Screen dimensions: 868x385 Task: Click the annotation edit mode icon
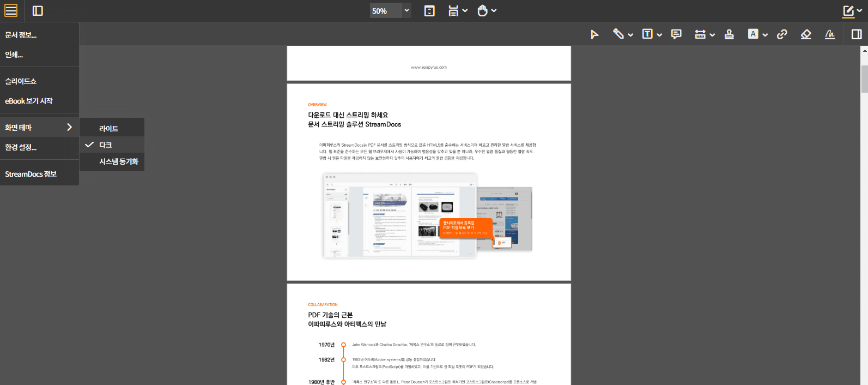[x=848, y=11]
